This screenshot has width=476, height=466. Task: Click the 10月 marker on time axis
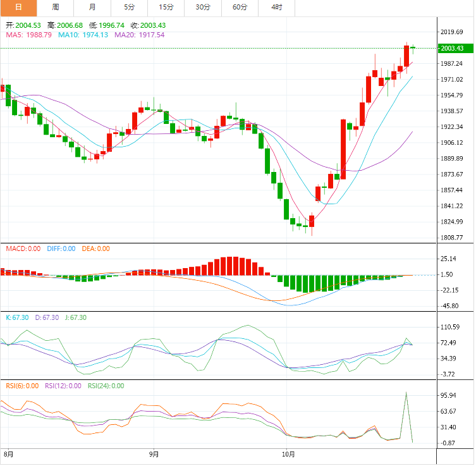(288, 454)
